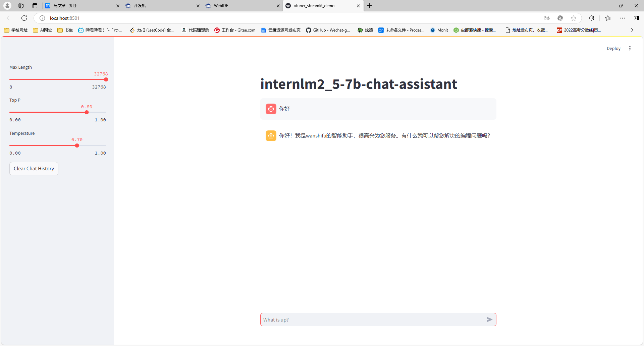This screenshot has width=644, height=346.
Task: Send message with the arrow icon
Action: click(x=489, y=320)
